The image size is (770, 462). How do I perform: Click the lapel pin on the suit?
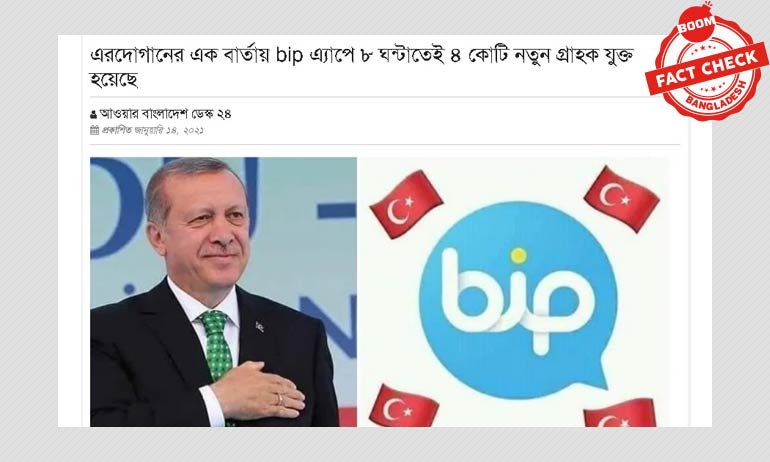(x=259, y=326)
